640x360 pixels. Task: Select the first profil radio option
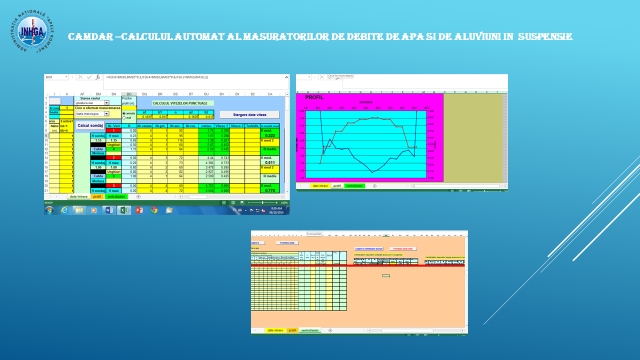tap(124, 113)
